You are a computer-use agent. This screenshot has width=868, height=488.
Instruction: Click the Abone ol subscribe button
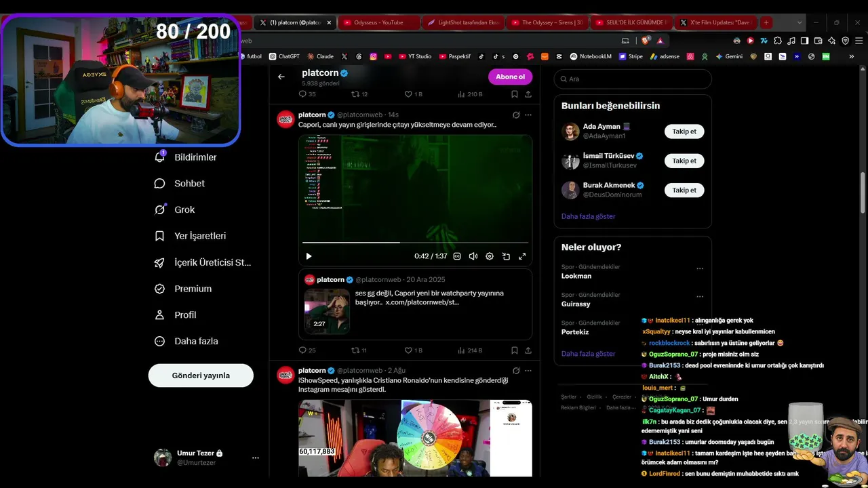pyautogui.click(x=510, y=77)
